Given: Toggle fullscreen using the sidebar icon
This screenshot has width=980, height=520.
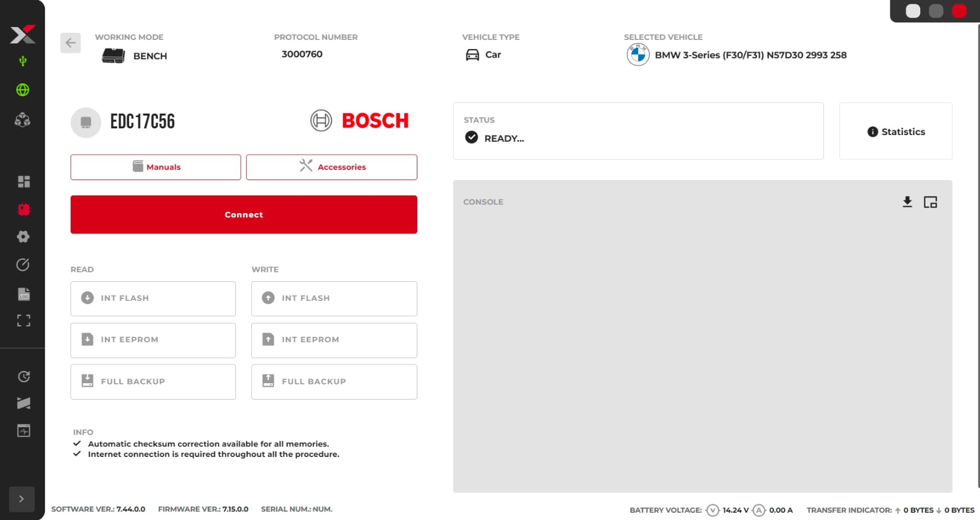Looking at the screenshot, I should 23,321.
